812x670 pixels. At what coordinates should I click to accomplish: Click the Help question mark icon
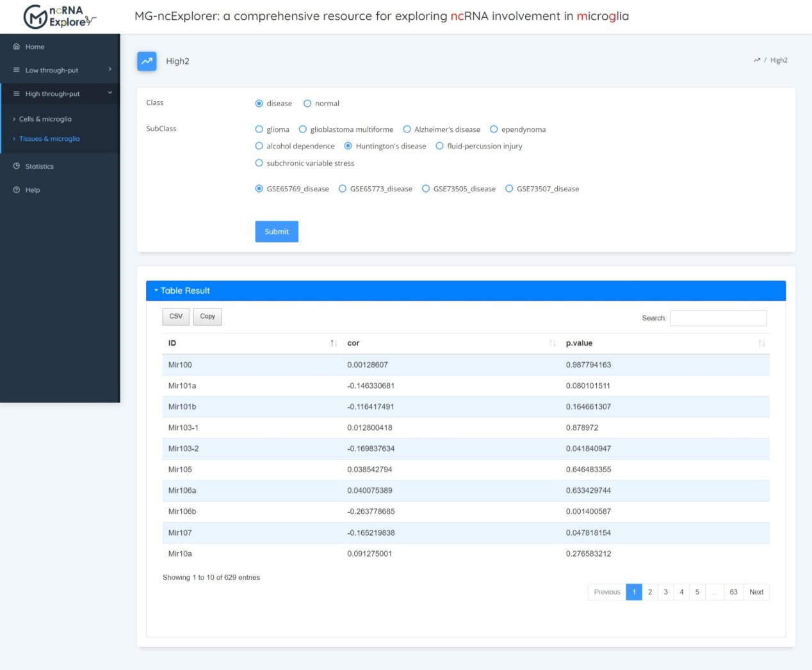pyautogui.click(x=17, y=190)
